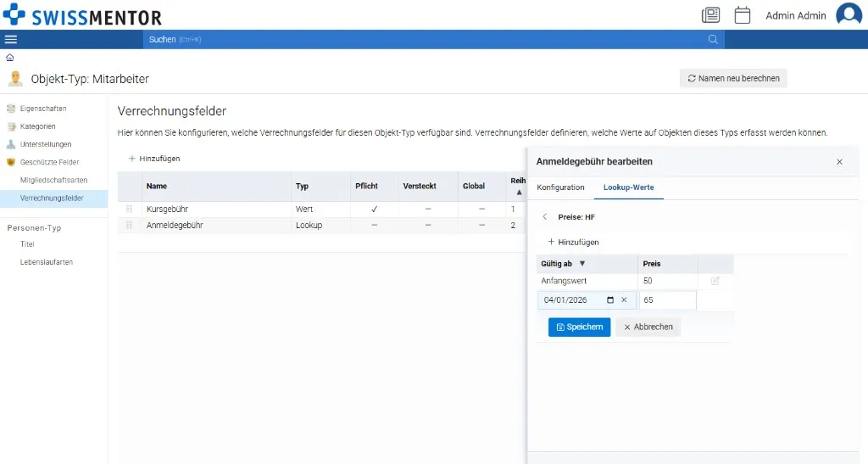
Task: Sort by Reih column arrow
Action: pos(519,193)
